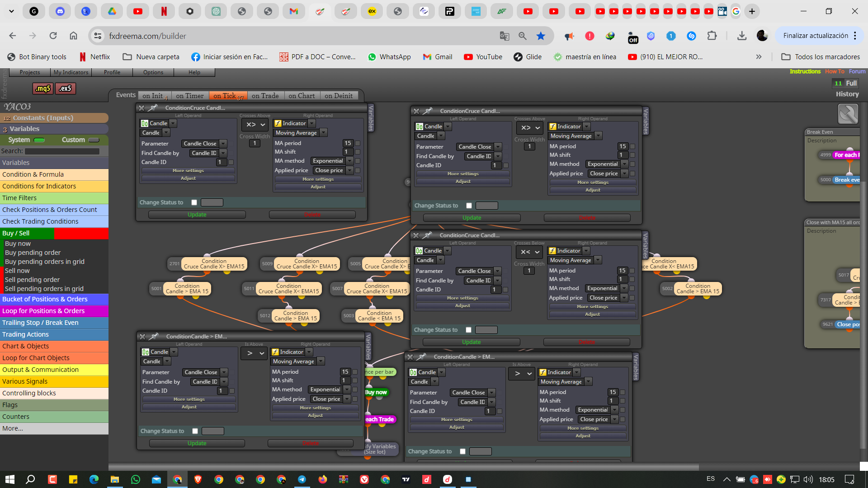Screen dimensions: 868x488
Task: Open the translate page icon in address bar
Action: coord(505,36)
